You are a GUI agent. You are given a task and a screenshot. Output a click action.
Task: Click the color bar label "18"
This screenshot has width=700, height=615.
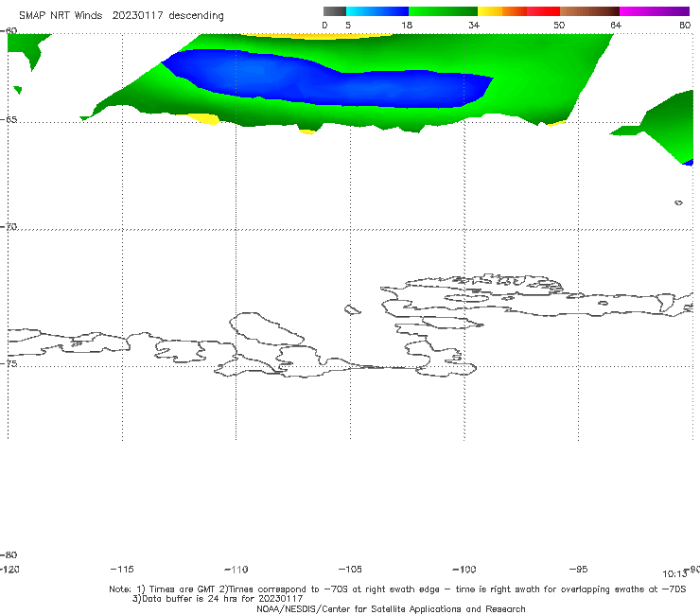(407, 25)
